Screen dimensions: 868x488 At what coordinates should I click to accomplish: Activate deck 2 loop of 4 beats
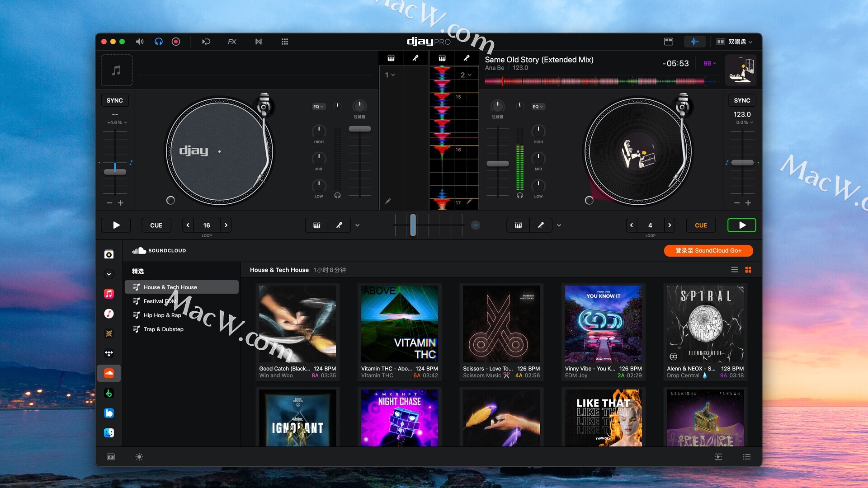650,225
